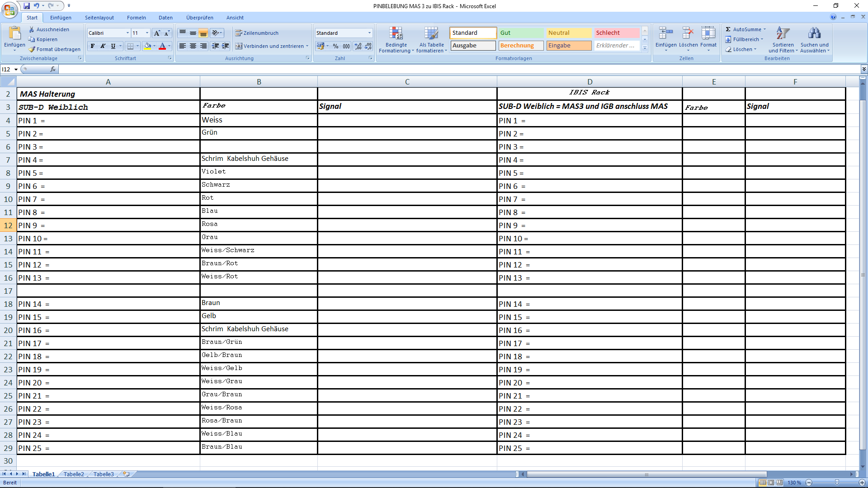
Task: Apply the Schlecht cell style
Action: (617, 33)
